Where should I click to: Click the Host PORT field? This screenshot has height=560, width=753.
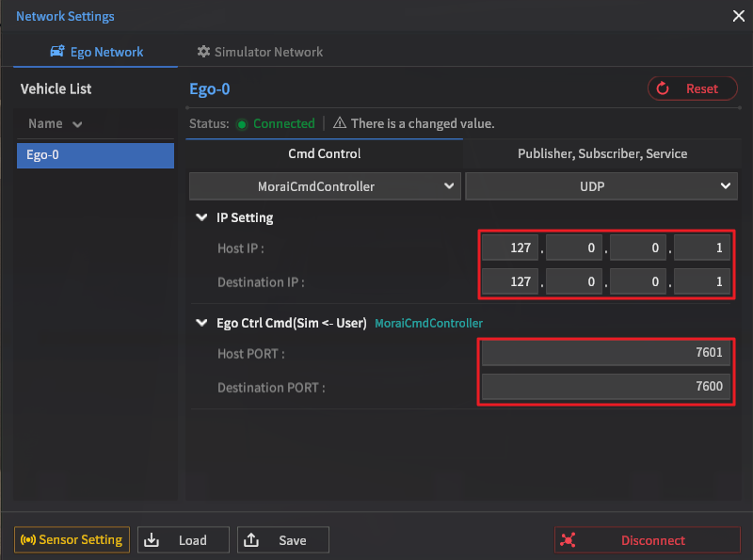point(605,353)
